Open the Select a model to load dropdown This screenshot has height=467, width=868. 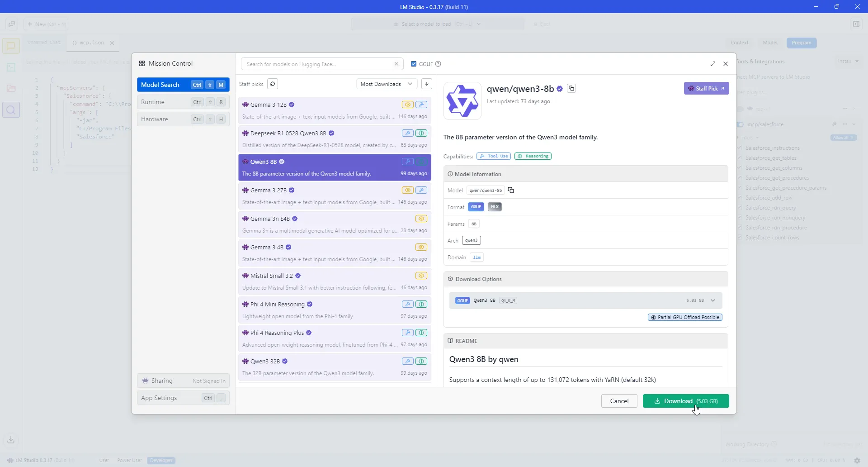point(437,24)
